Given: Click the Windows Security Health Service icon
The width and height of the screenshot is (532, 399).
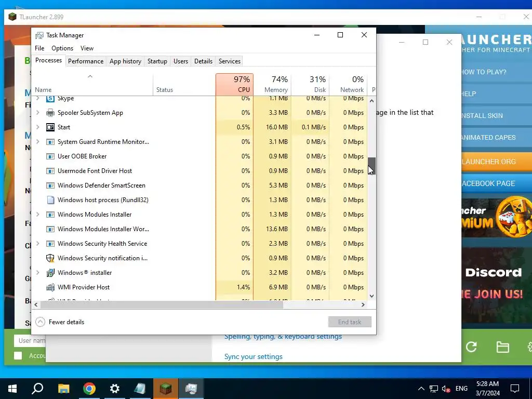Looking at the screenshot, I should (50, 244).
